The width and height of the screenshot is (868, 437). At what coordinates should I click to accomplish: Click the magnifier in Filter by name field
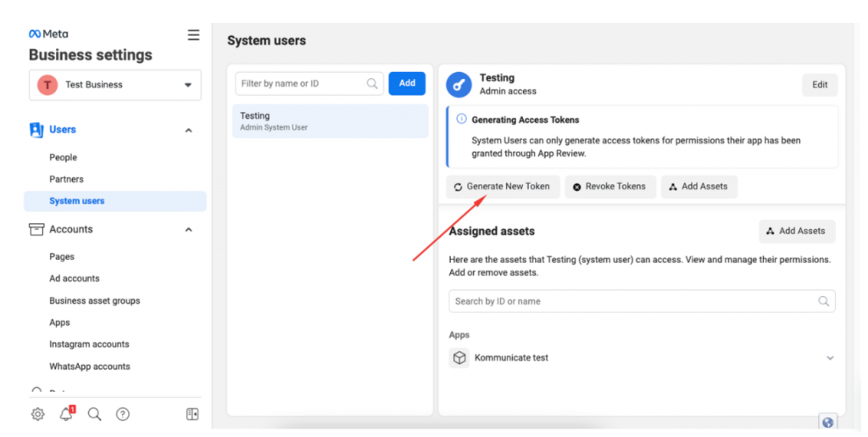pos(372,84)
